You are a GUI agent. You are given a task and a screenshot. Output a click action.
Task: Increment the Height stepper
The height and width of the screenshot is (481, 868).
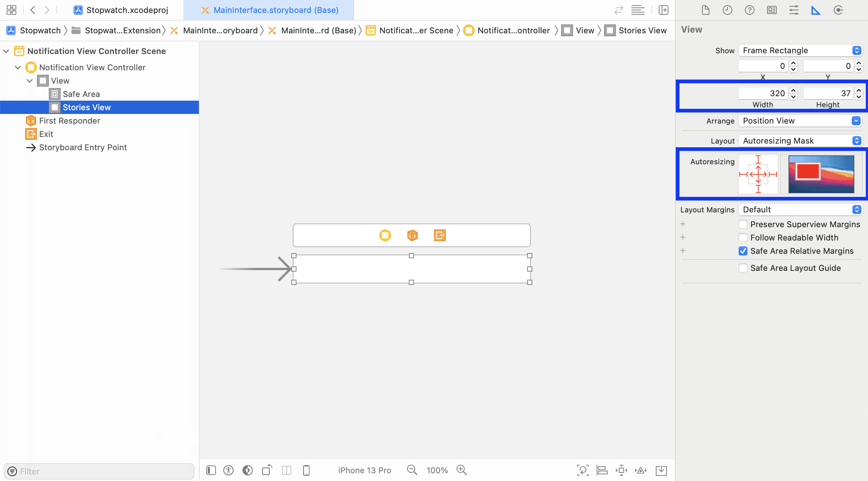tap(859, 90)
